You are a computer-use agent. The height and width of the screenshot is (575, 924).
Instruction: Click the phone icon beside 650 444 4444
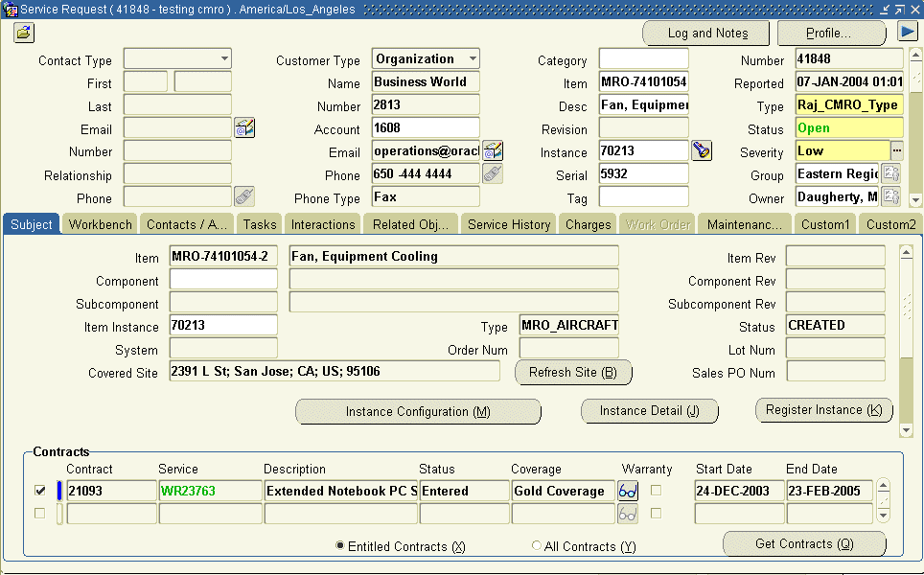[493, 173]
